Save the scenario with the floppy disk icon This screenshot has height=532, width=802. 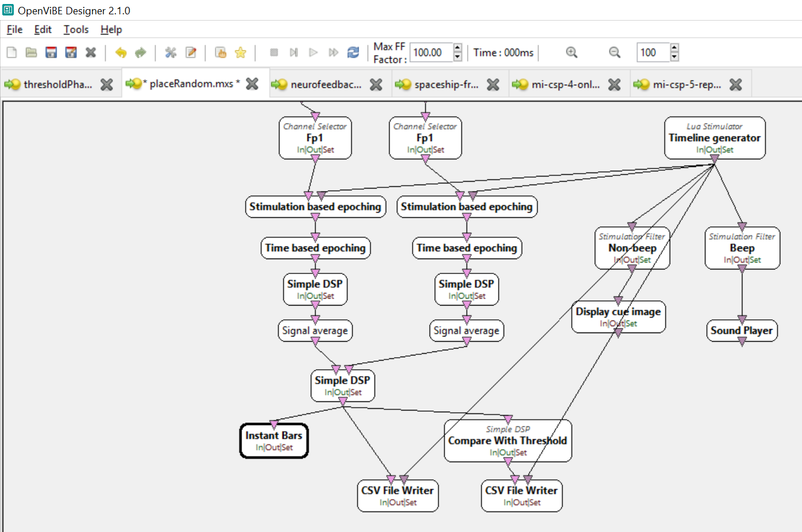[51, 53]
